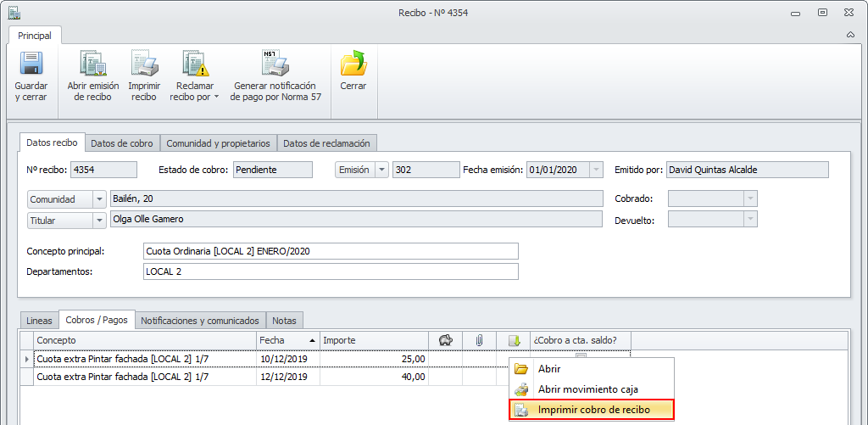Sort by the Fecha column header
The image size is (868, 425).
click(x=288, y=340)
